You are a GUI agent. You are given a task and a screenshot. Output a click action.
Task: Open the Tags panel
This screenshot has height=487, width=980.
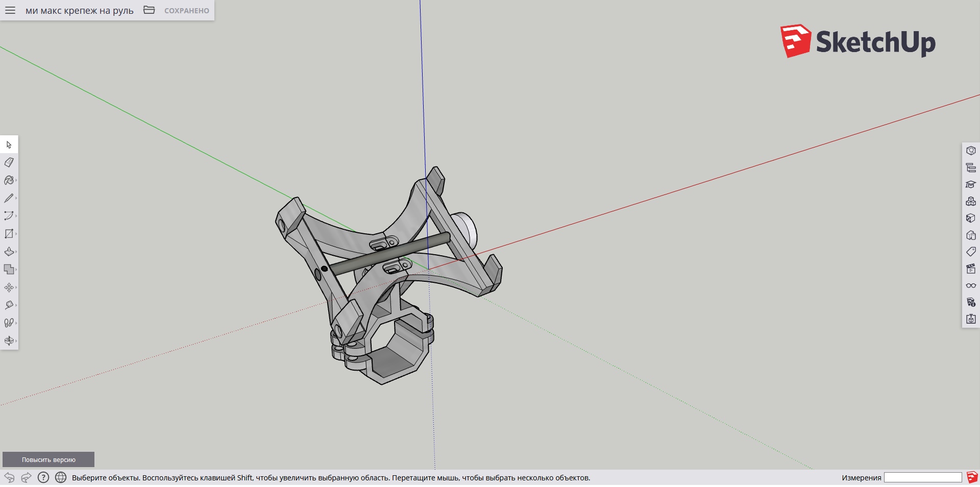(971, 252)
